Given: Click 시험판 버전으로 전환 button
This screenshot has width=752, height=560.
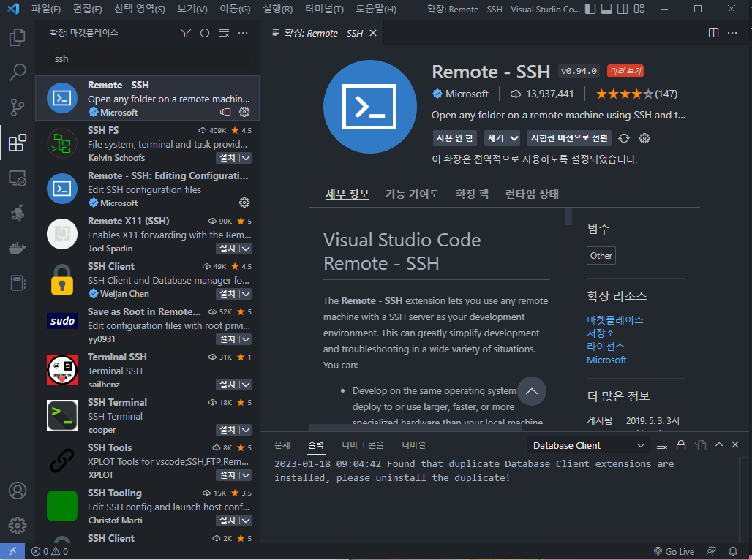Looking at the screenshot, I should [x=569, y=138].
